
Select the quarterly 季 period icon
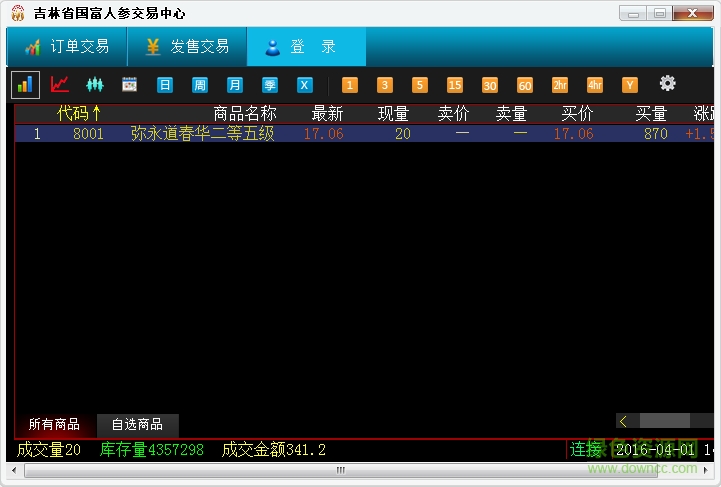pyautogui.click(x=270, y=85)
